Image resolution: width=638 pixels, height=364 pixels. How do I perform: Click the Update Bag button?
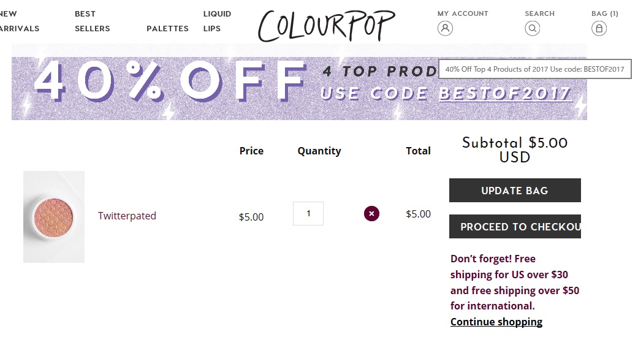click(515, 191)
